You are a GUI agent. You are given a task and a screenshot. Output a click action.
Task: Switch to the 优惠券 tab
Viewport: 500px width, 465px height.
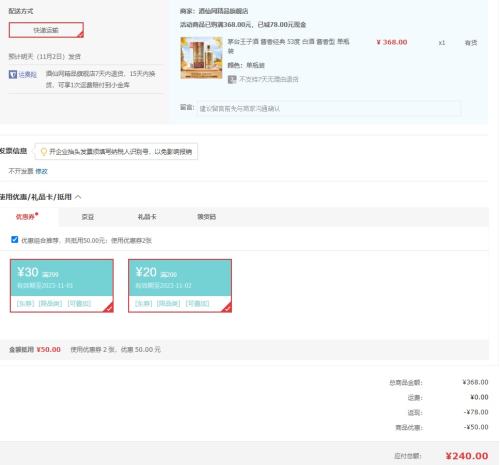click(x=27, y=217)
